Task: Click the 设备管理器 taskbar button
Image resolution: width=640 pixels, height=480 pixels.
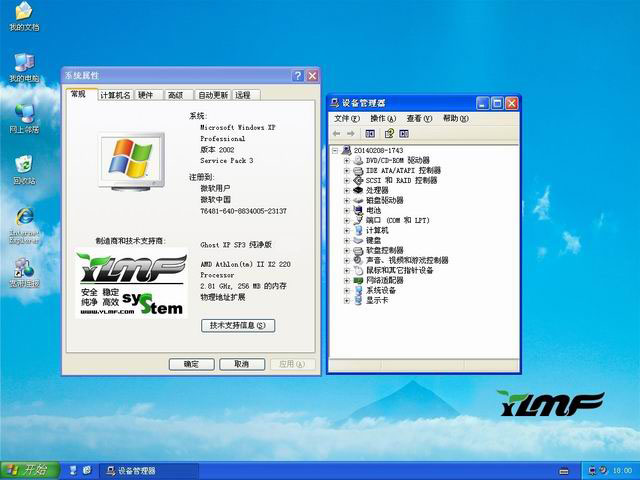Action: (149, 471)
